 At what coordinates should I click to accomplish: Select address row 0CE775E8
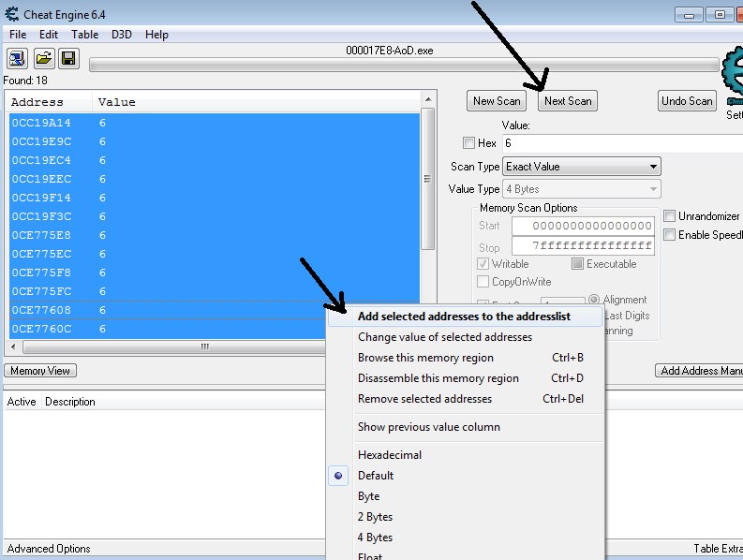[215, 235]
